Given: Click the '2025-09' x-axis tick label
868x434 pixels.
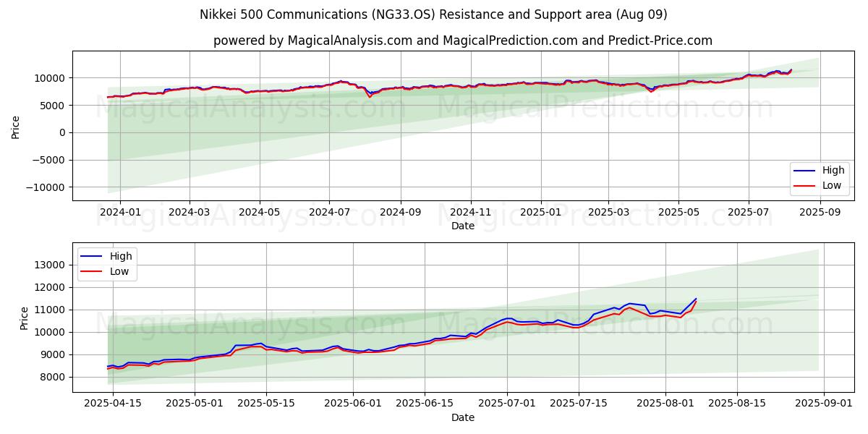Looking at the screenshot, I should click(819, 213).
